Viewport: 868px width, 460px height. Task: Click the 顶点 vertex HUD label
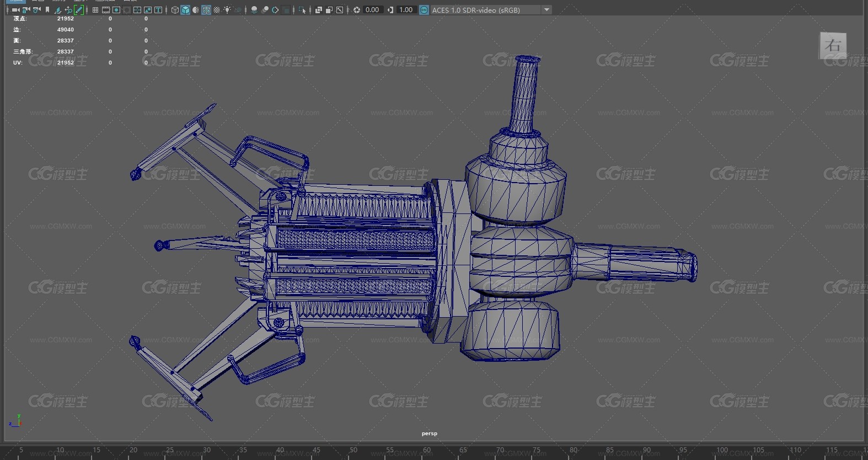pos(20,18)
